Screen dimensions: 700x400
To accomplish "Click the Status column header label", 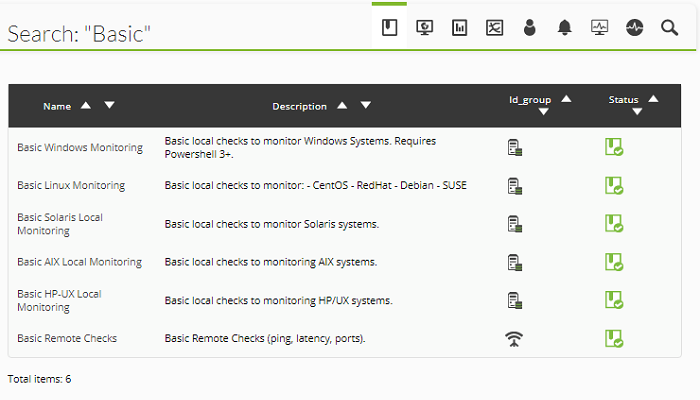I will tap(623, 100).
